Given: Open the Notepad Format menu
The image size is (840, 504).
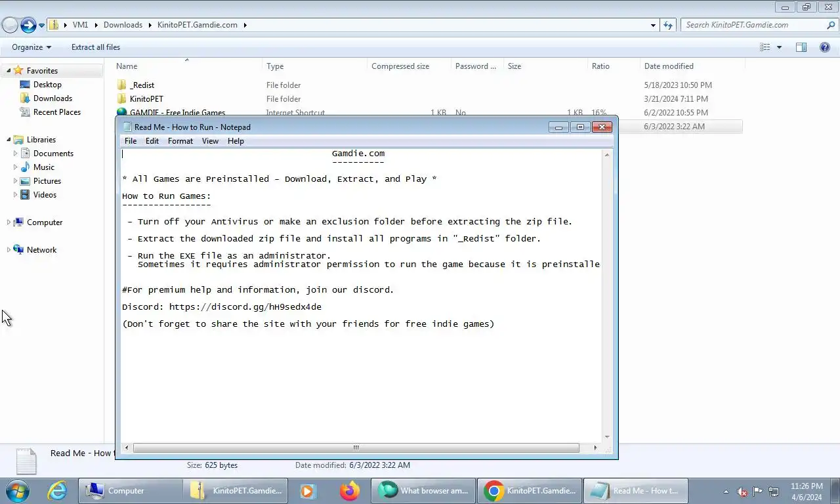Looking at the screenshot, I should (x=180, y=141).
